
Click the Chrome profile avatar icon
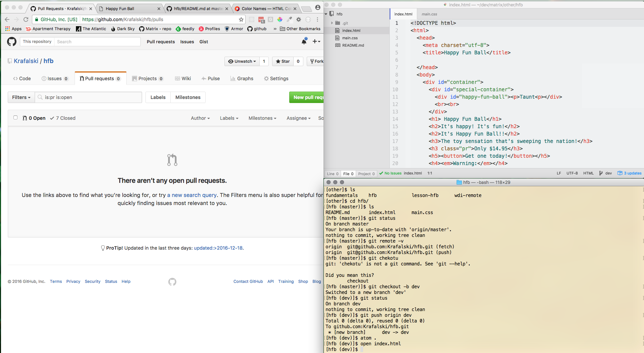[x=317, y=7]
